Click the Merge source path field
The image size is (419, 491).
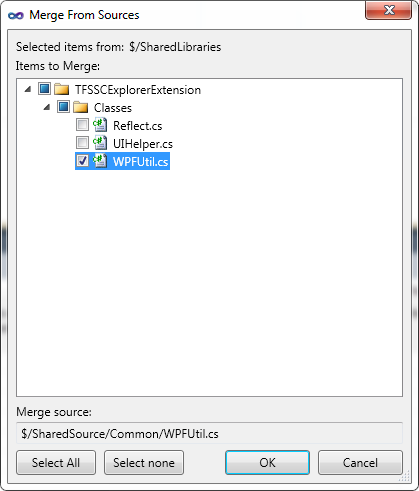[x=209, y=433]
